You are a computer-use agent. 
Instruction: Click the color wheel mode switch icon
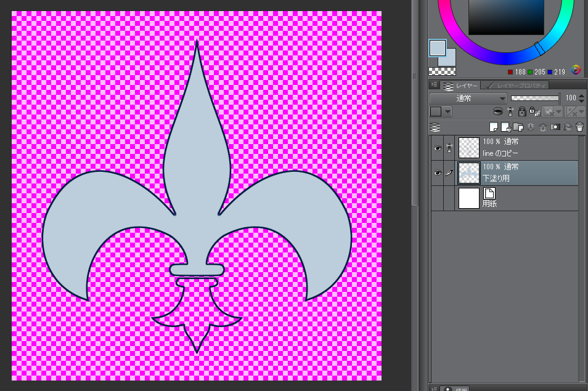point(576,70)
